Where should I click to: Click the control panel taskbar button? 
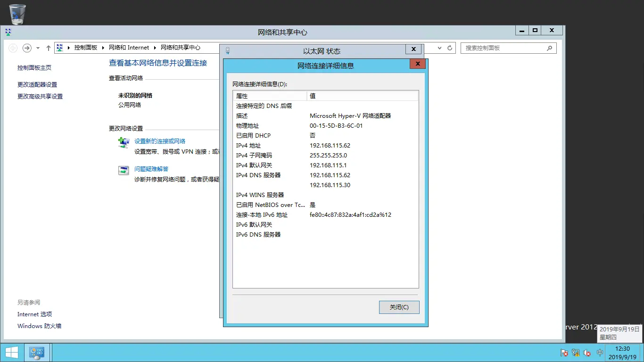pos(37,353)
